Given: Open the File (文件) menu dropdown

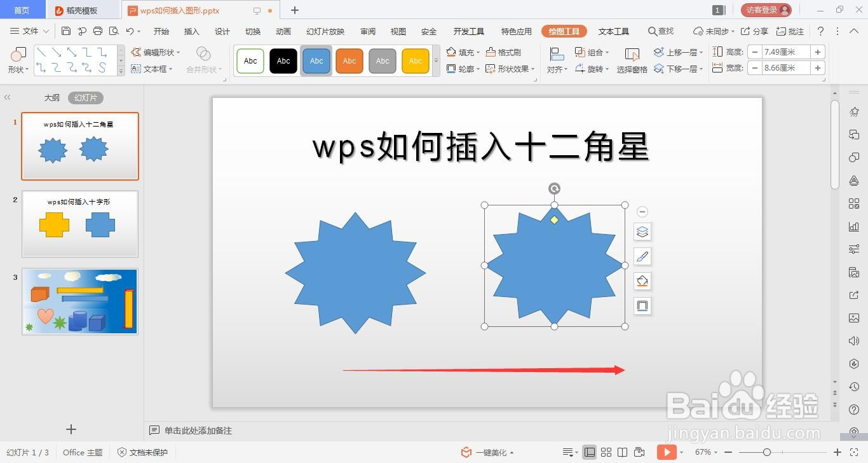Looking at the screenshot, I should coord(30,31).
